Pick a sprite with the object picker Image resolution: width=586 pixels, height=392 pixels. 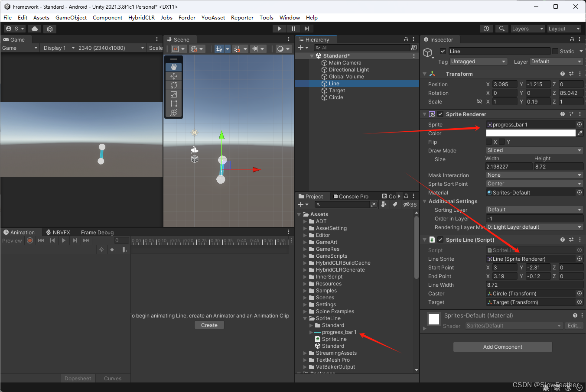(x=579, y=124)
